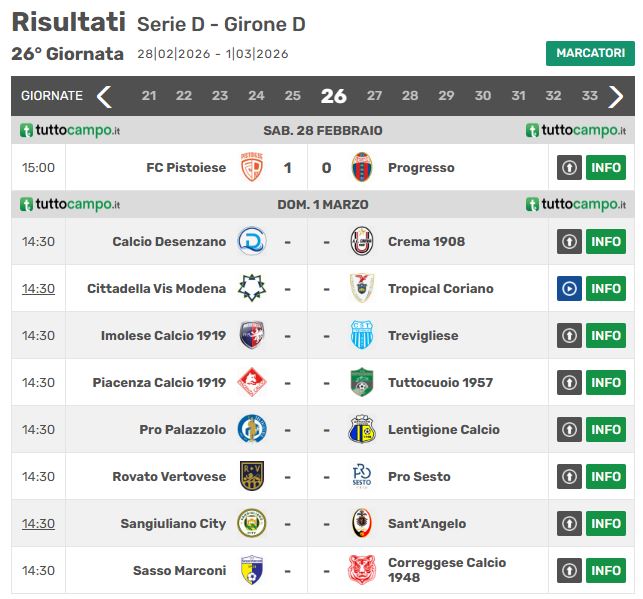
Task: Click the Progresso team crest
Action: click(362, 167)
